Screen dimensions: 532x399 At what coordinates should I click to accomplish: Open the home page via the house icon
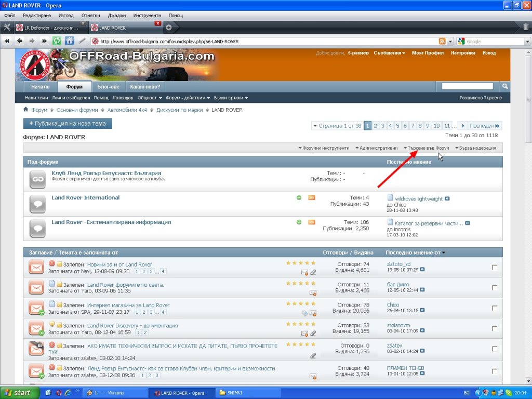coord(70,41)
